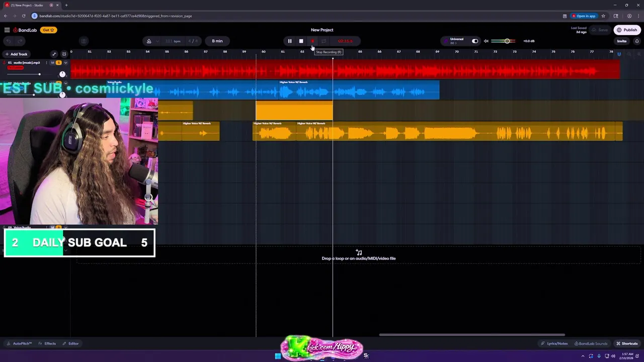The width and height of the screenshot is (644, 362).
Task: Edit the bpm tempo field
Action: 173,41
